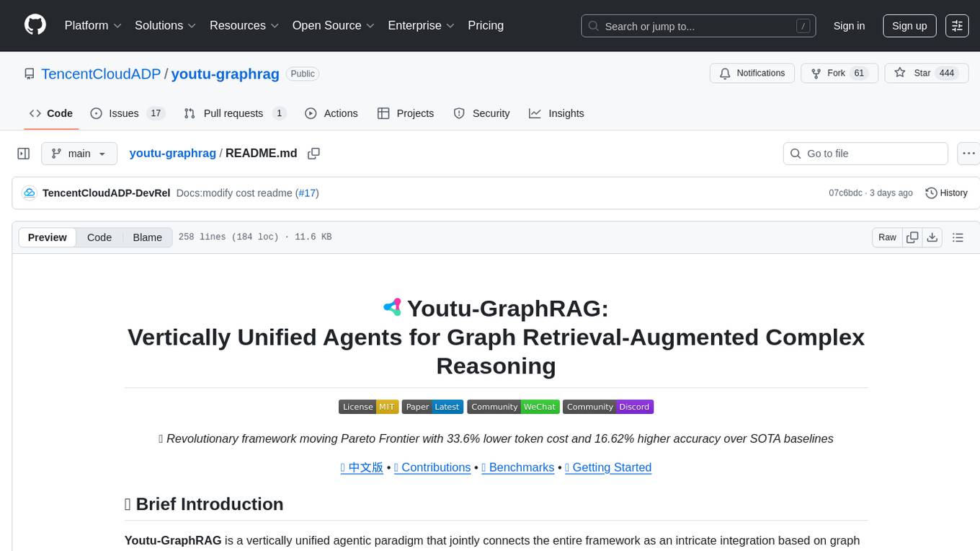980x551 pixels.
Task: Click the Sign up button
Action: tap(909, 26)
